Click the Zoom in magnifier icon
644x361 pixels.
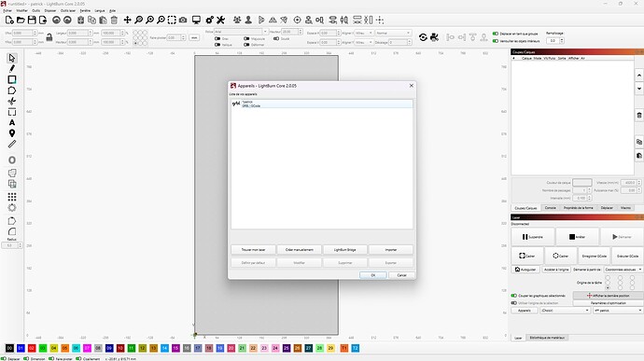pos(149,20)
